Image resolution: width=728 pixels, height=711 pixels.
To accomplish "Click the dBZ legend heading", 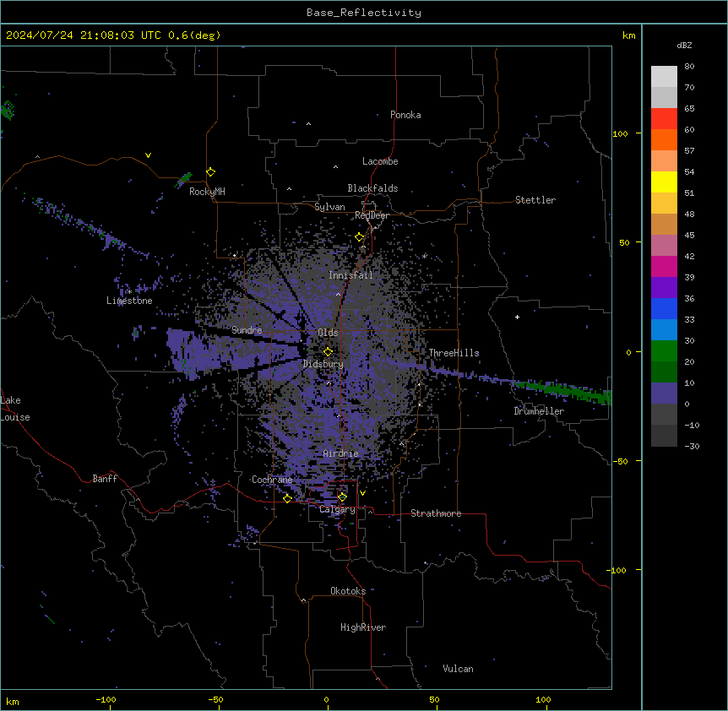I will 684,45.
